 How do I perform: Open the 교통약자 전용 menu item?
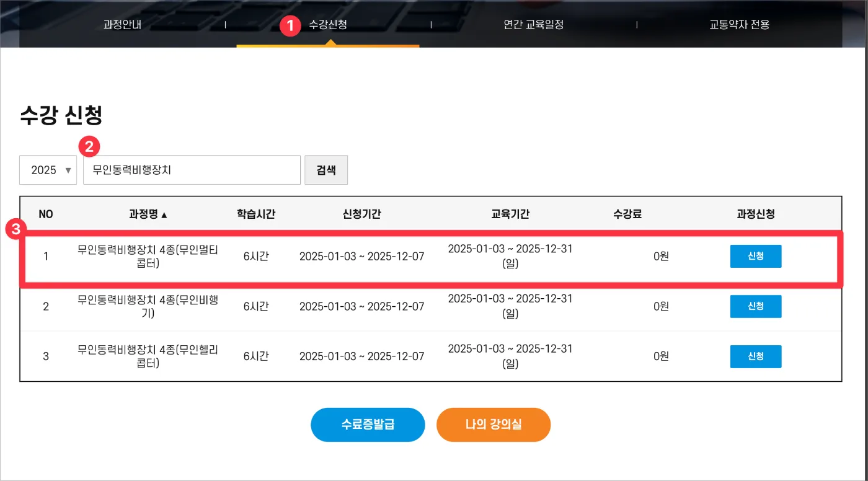point(739,25)
